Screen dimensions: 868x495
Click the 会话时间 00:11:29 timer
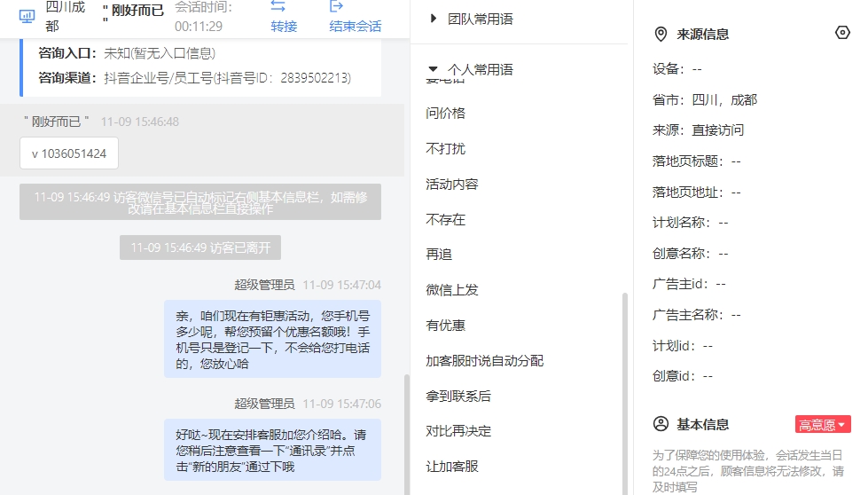coord(204,17)
